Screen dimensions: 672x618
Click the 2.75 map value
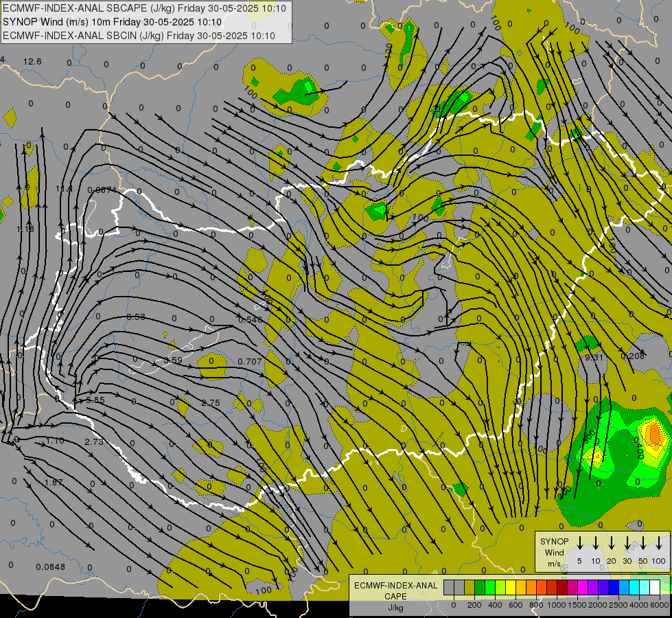pyautogui.click(x=211, y=403)
